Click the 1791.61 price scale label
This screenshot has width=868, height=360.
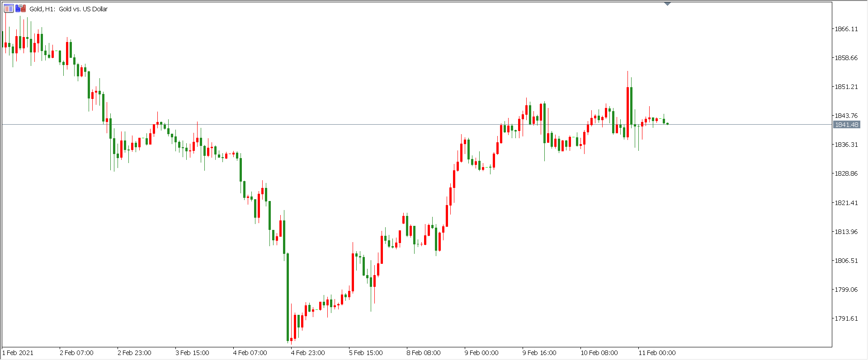pos(846,318)
